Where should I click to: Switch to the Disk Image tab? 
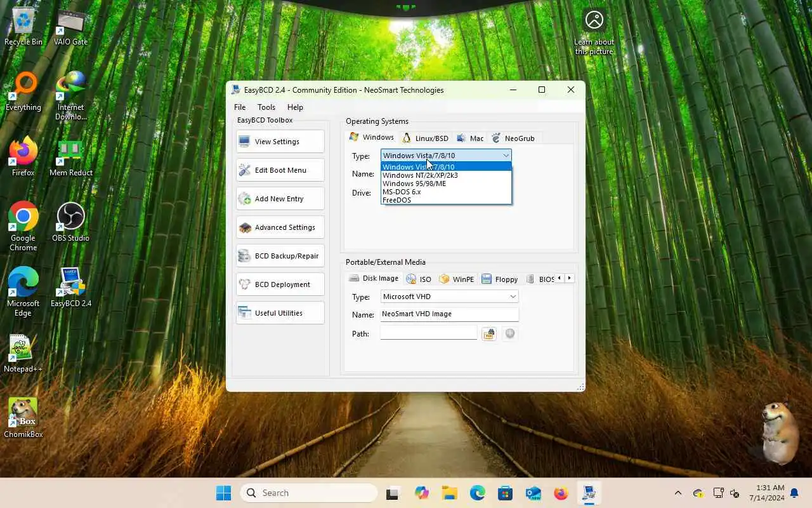374,278
